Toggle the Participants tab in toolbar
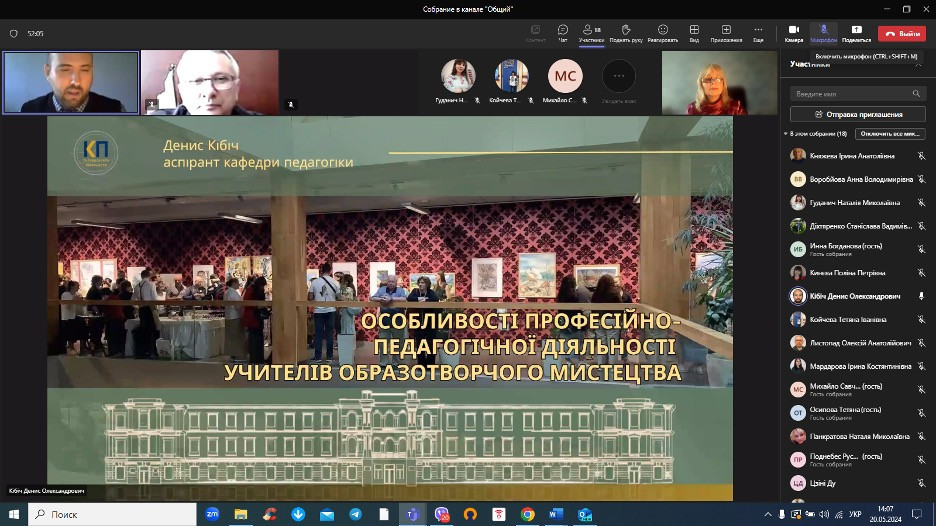 (591, 33)
